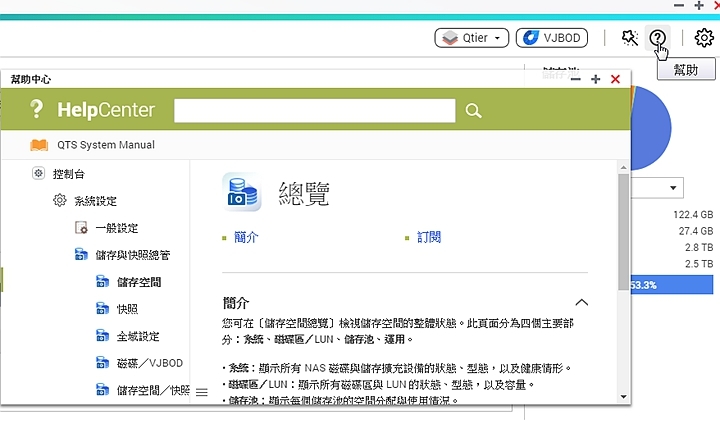Minimize the 幫助中心 window

(x=576, y=79)
